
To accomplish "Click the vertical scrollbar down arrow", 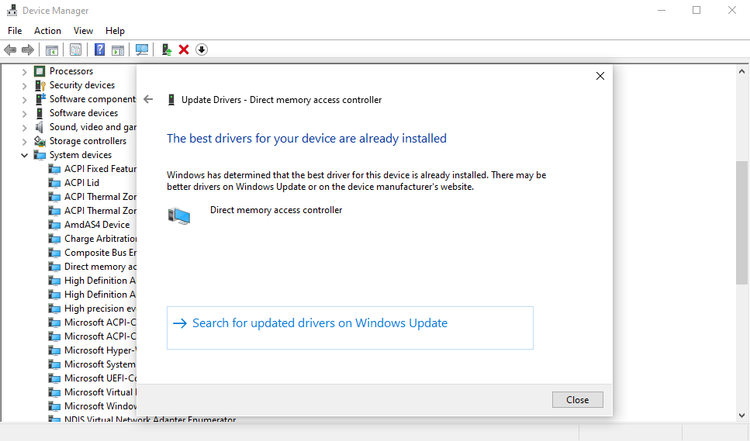I will [741, 415].
